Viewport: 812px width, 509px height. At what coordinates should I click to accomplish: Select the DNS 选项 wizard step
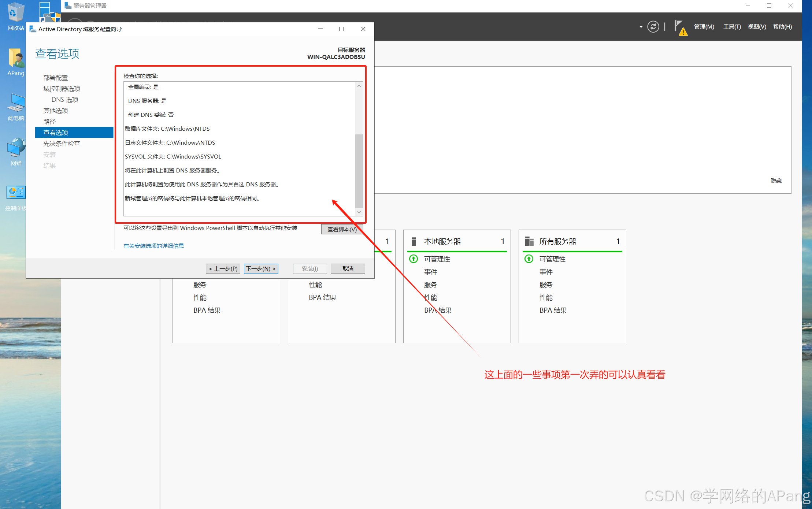pos(65,100)
